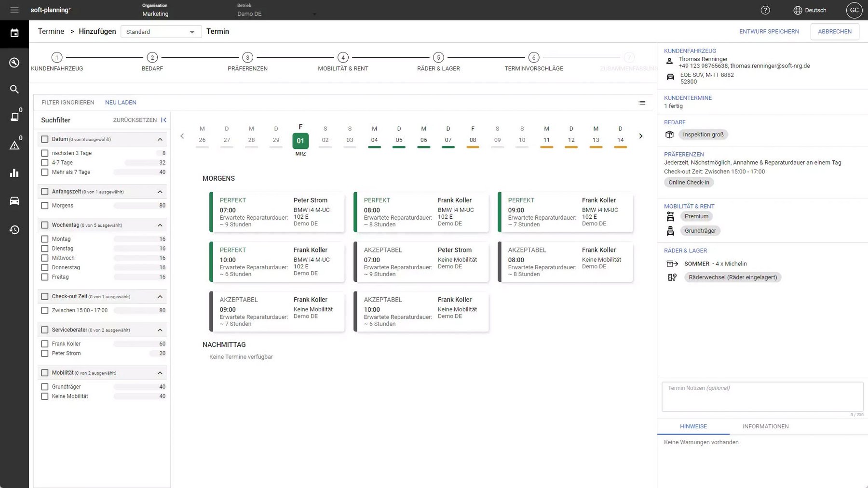Open the clock planning sidebar icon

click(x=14, y=63)
